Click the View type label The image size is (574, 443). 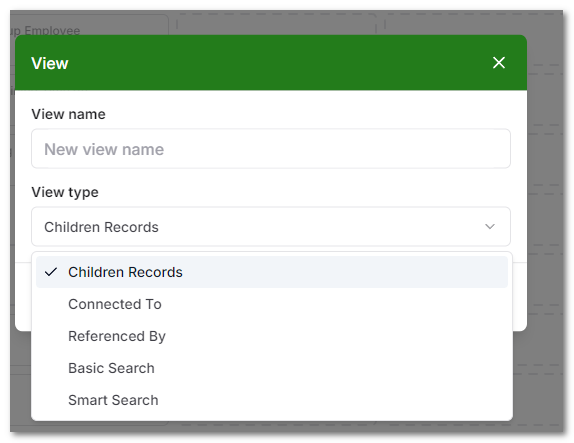(65, 192)
